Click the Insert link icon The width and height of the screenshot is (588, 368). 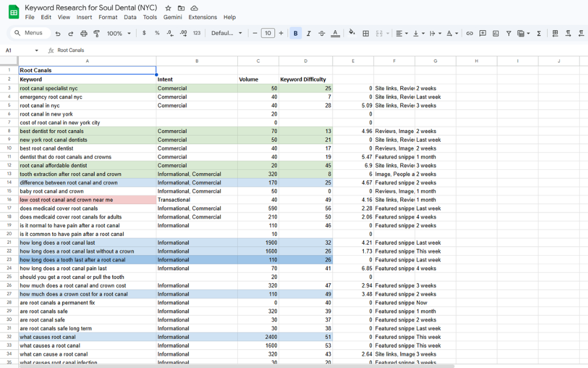469,33
